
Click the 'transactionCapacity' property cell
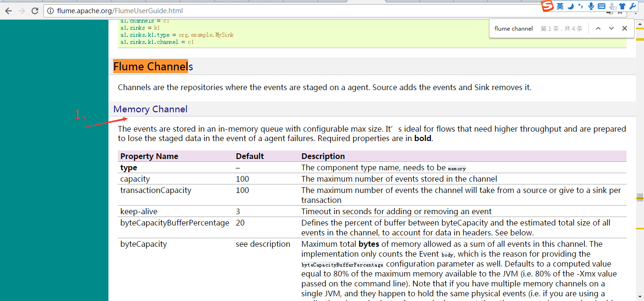pos(156,190)
